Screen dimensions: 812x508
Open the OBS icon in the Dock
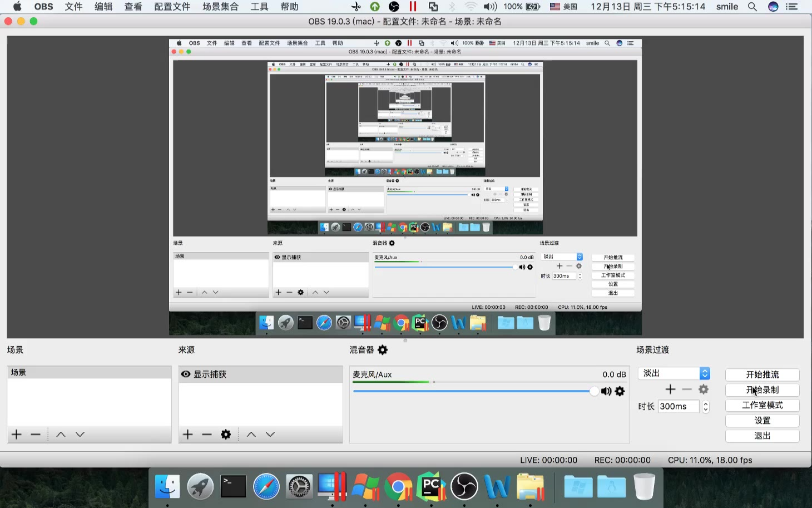pyautogui.click(x=464, y=487)
